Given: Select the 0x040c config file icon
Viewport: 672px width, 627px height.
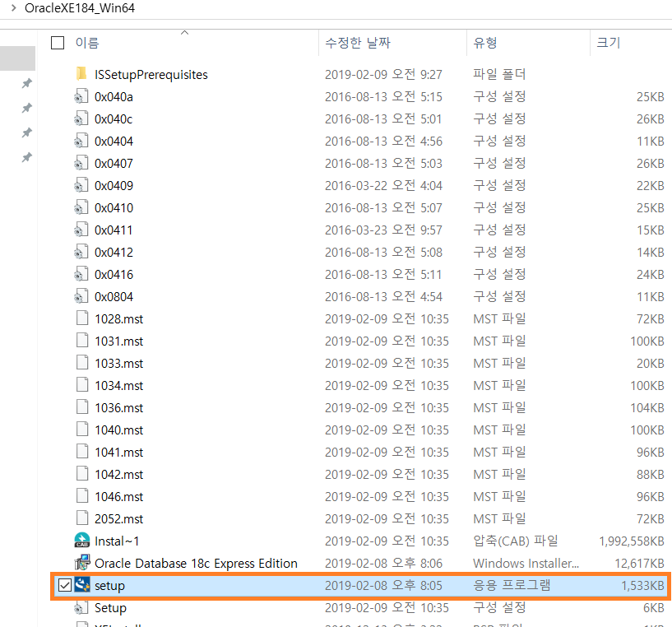Looking at the screenshot, I should (x=81, y=118).
